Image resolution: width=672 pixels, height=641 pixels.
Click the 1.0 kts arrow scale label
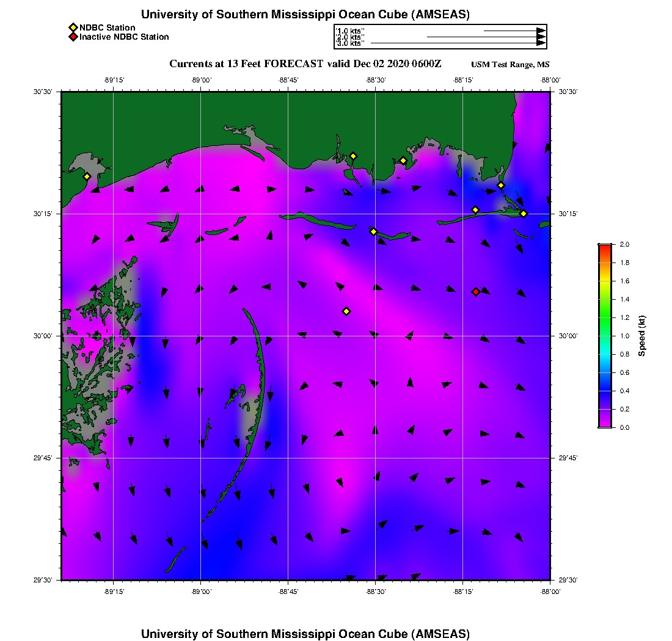pos(351,30)
